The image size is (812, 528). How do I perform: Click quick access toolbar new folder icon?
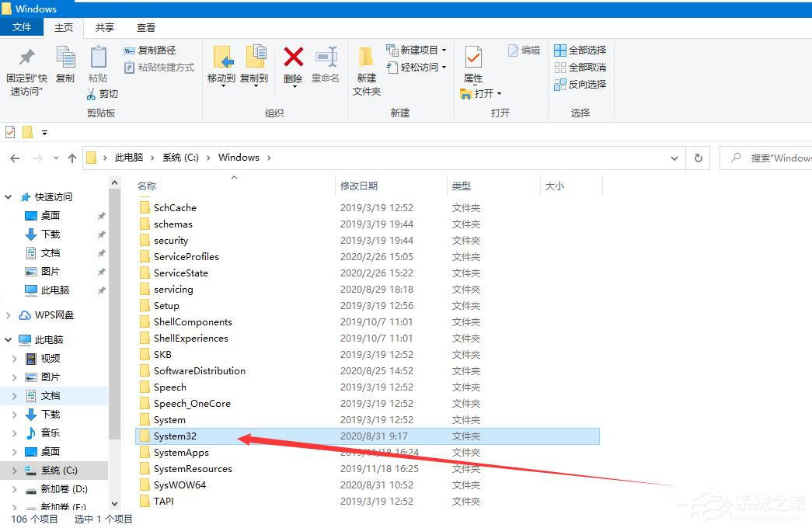pyautogui.click(x=27, y=133)
